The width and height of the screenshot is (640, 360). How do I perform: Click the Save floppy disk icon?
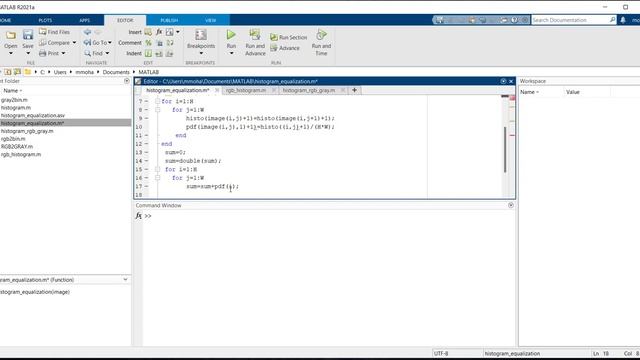[28, 35]
